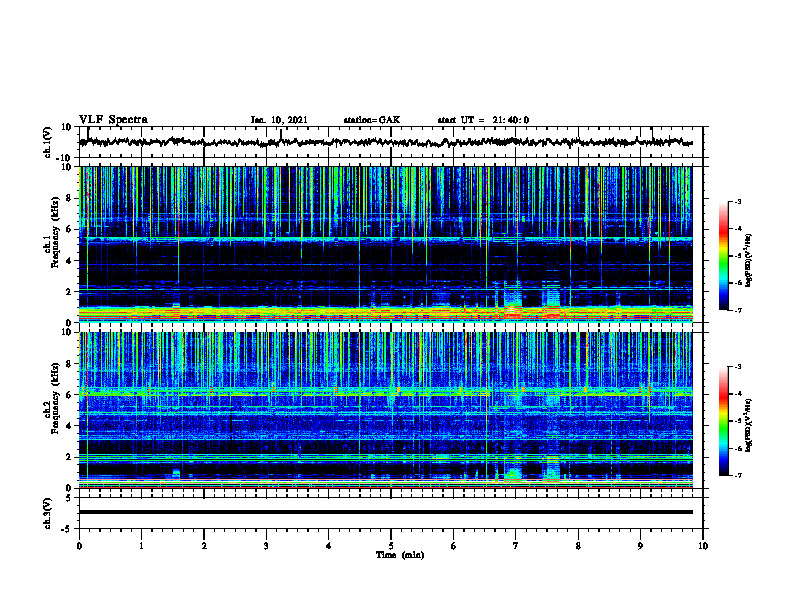Click time axis tick "1"
The image size is (792, 612).
pyautogui.click(x=141, y=546)
